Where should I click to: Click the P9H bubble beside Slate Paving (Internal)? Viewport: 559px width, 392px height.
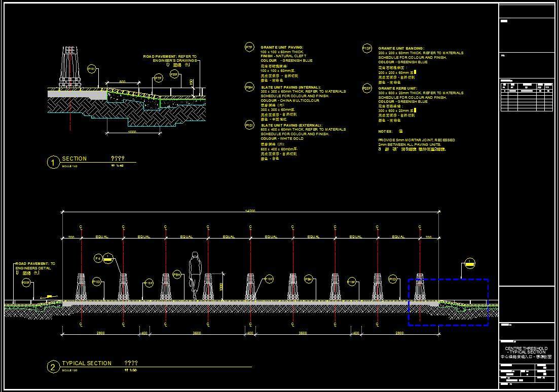(249, 87)
